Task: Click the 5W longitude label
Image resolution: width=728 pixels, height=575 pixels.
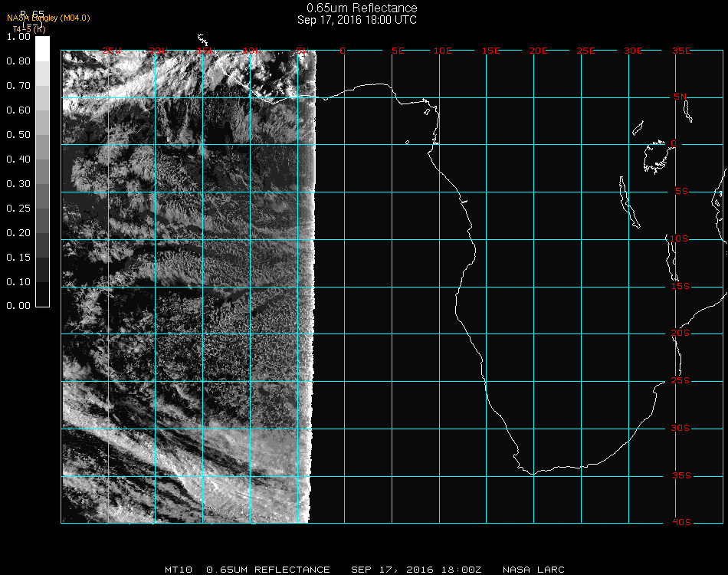Action: (x=302, y=51)
